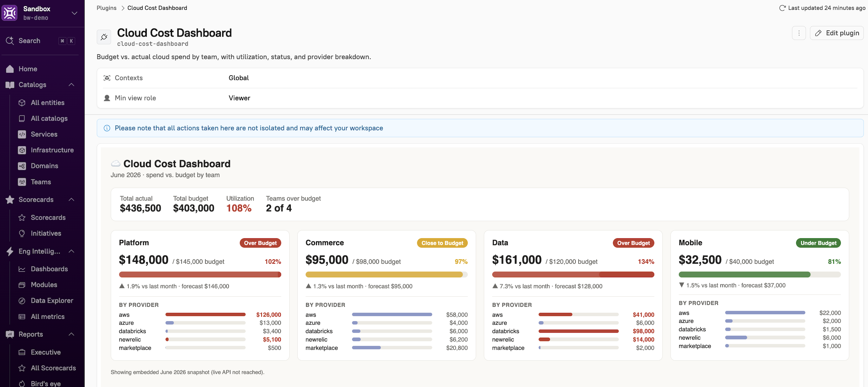
Task: Open the Infrastructure catalog
Action: (52, 150)
